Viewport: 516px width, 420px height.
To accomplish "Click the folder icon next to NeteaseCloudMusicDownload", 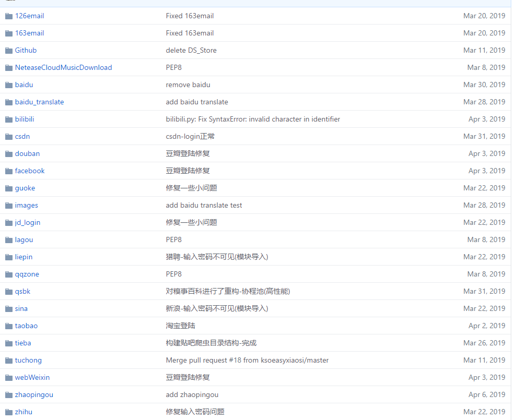I will click(x=8, y=67).
